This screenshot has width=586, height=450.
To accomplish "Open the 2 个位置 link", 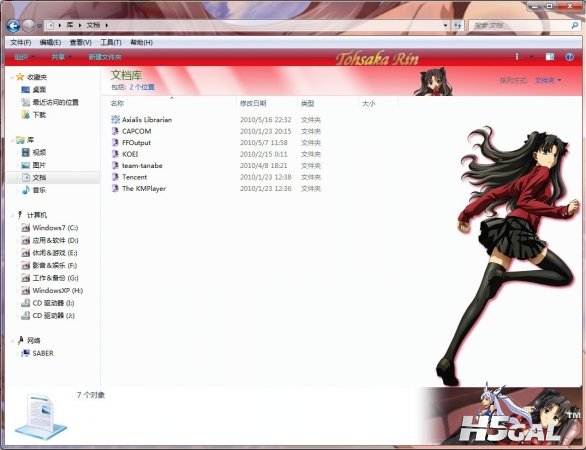I will (142, 87).
